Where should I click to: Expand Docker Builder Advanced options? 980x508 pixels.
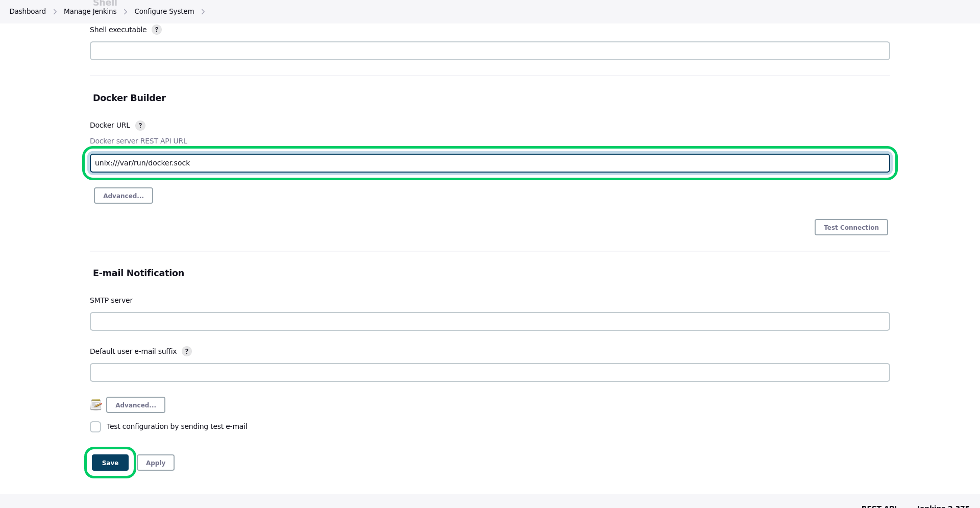[124, 196]
